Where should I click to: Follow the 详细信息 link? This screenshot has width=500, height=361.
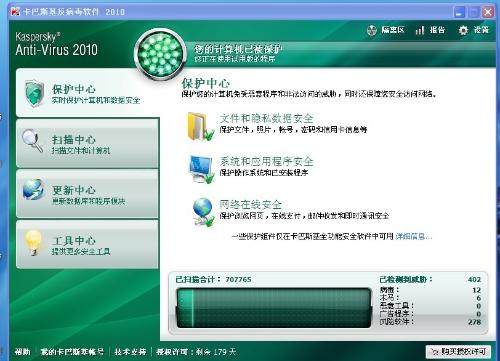(414, 237)
